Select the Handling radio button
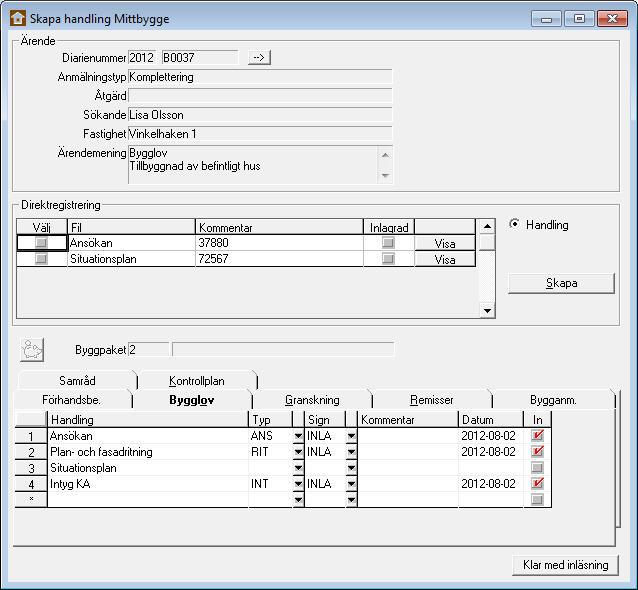The height and width of the screenshot is (590, 638). click(514, 224)
